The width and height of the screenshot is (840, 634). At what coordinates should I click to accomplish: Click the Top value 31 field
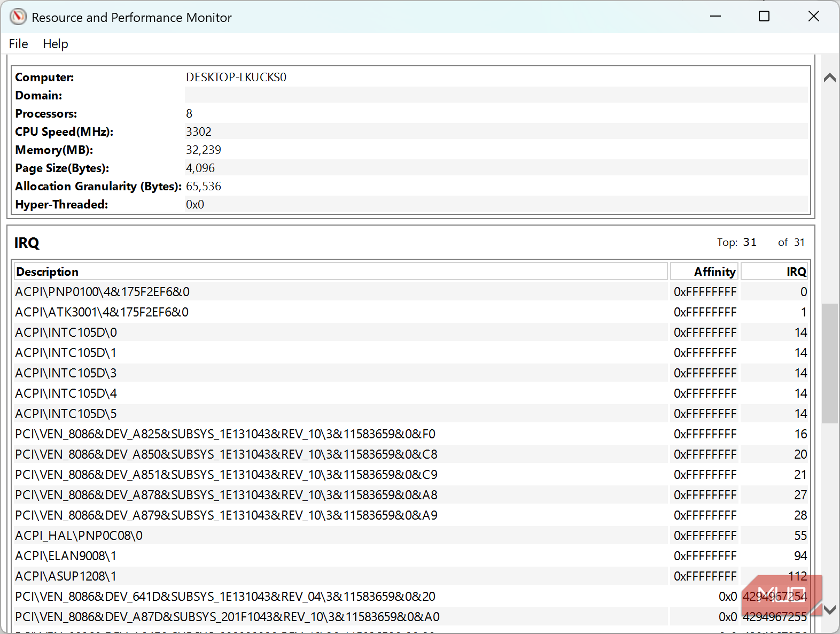coord(750,242)
